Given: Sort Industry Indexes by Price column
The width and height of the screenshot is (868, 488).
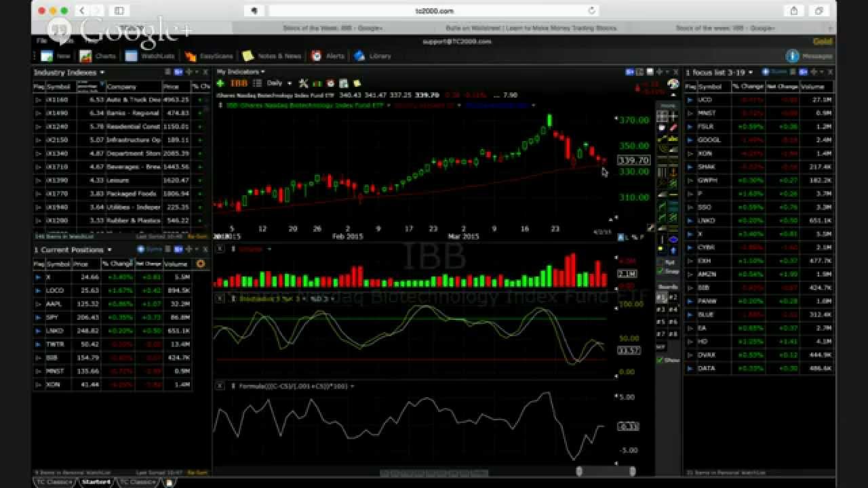Looking at the screenshot, I should point(176,87).
